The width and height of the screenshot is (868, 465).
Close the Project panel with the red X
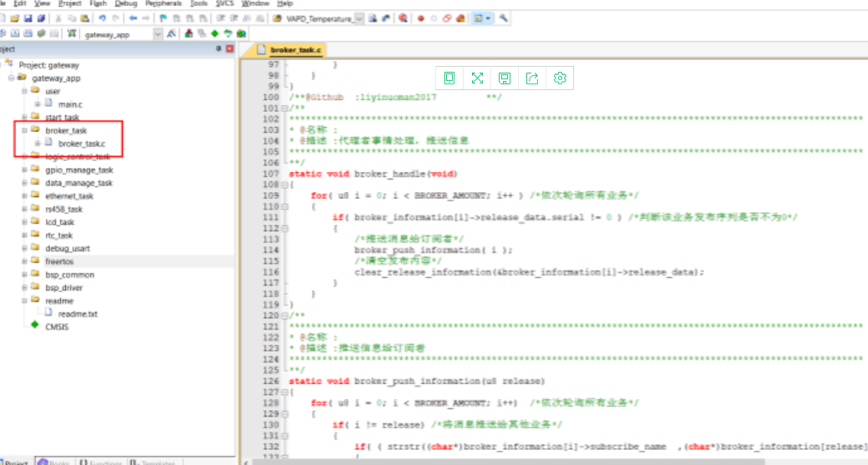tap(230, 48)
